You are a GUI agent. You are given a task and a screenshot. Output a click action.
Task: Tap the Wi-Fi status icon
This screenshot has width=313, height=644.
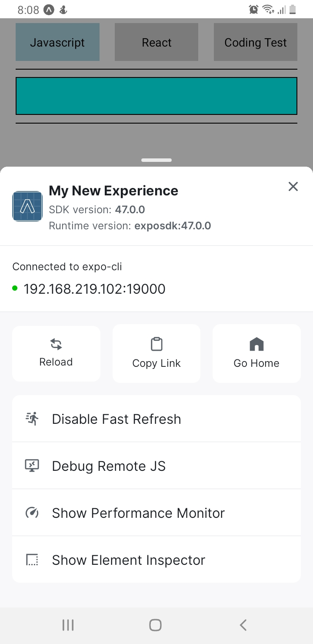click(268, 10)
